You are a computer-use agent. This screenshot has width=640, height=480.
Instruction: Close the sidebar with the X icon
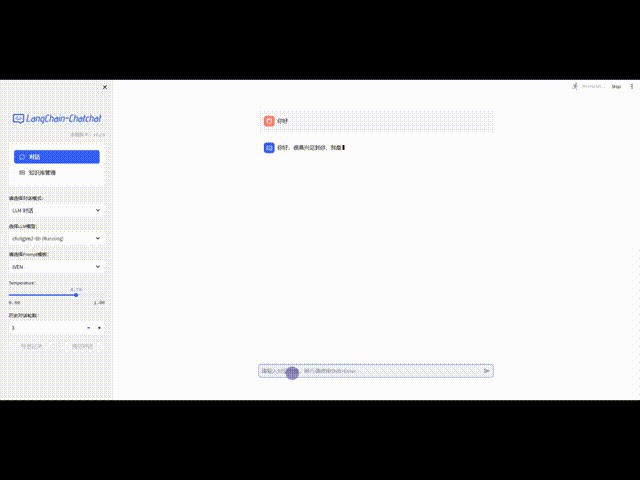[x=105, y=87]
